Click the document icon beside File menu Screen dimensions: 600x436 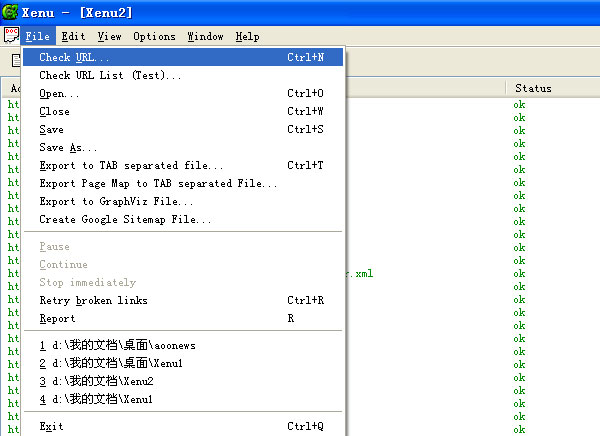11,36
